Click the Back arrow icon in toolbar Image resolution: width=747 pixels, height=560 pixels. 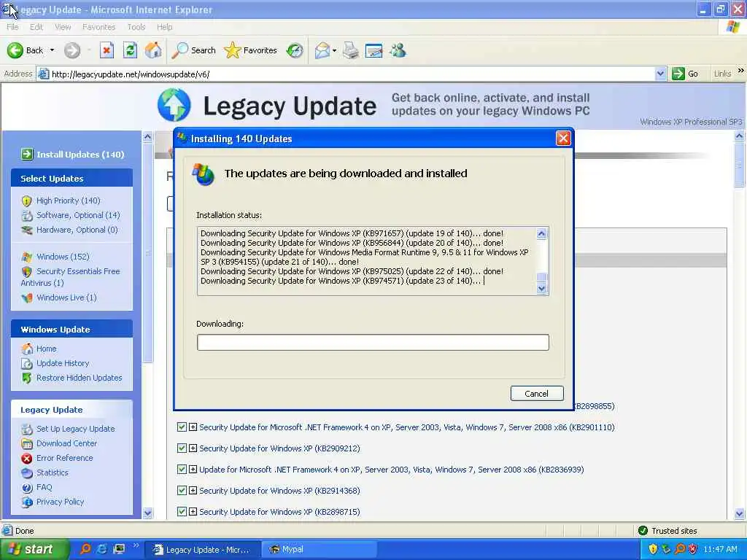pyautogui.click(x=15, y=50)
